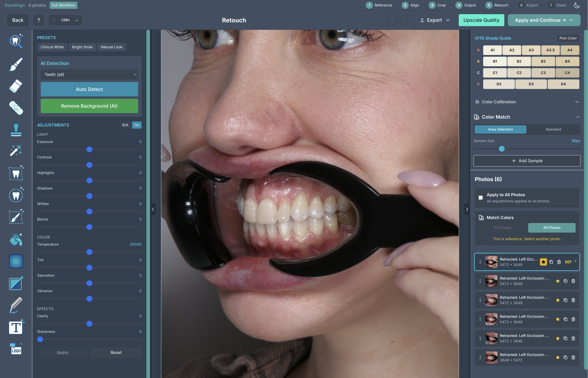Select the Logo watermark tool
The width and height of the screenshot is (588, 378).
pos(16,349)
